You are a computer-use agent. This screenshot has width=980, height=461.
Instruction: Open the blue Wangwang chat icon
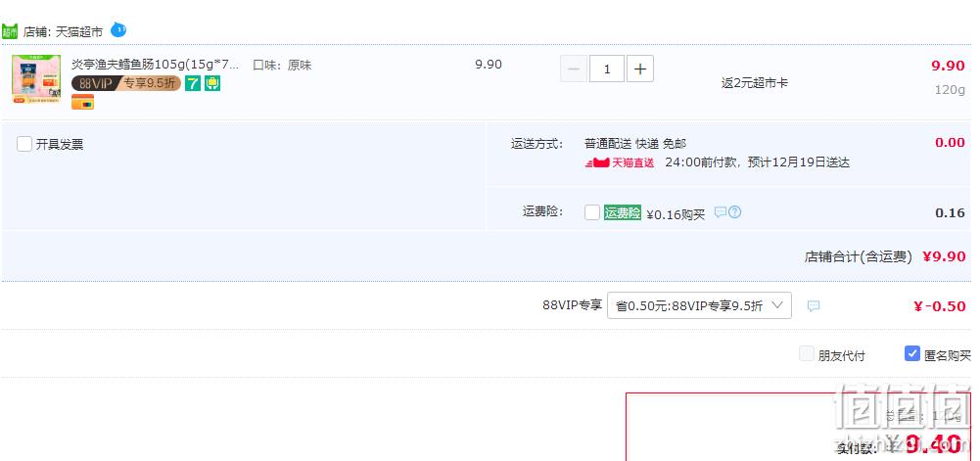118,29
